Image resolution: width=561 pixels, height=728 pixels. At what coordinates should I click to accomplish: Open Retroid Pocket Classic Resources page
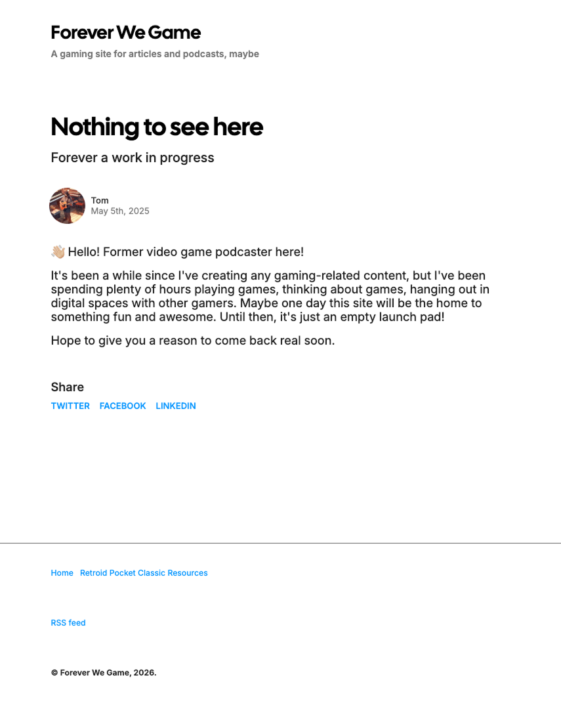(144, 573)
